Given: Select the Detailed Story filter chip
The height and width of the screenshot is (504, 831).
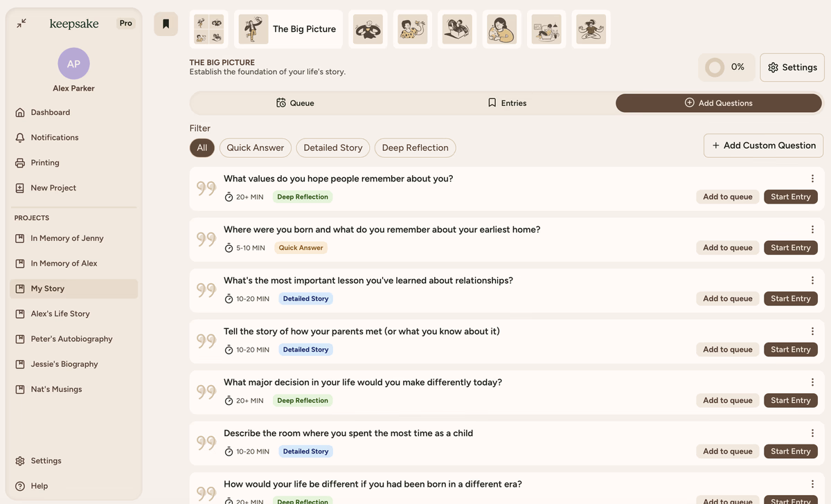Looking at the screenshot, I should 332,147.
